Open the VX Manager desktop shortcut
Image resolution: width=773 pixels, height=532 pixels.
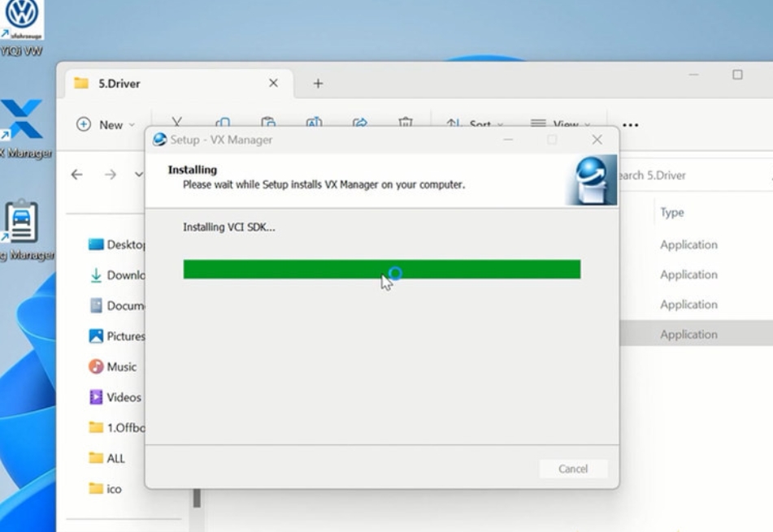[24, 129]
